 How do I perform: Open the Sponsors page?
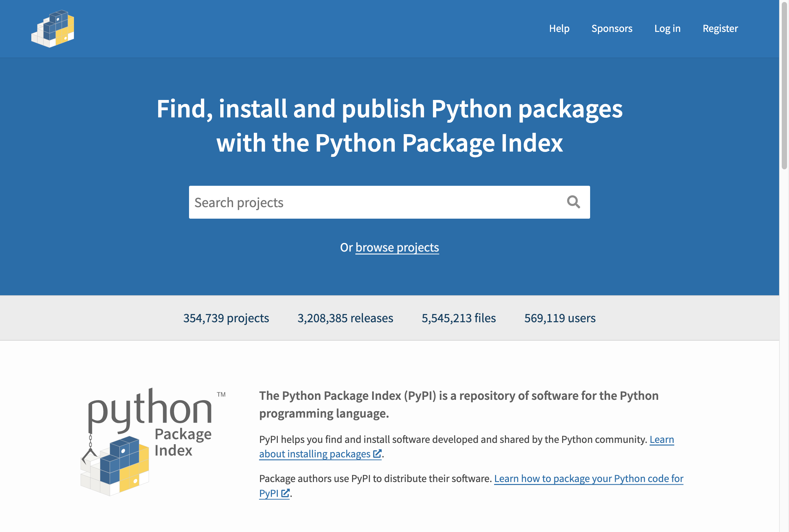611,29
